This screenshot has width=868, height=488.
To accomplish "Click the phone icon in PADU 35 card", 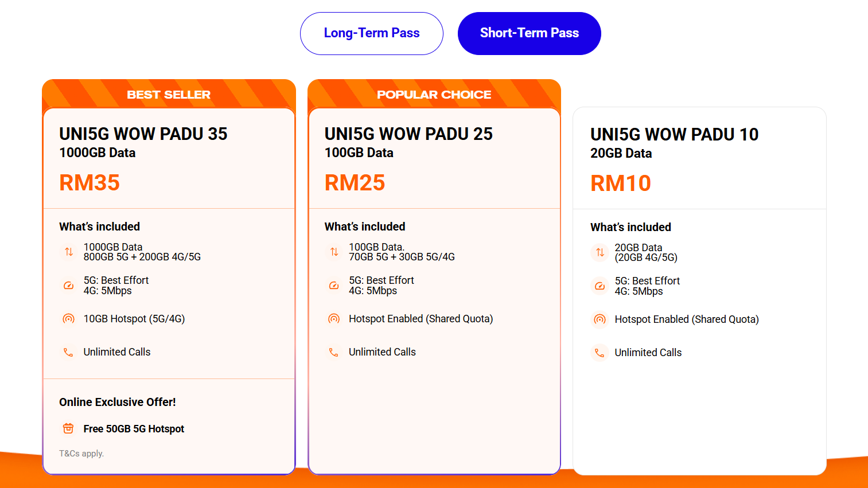I will [x=69, y=352].
